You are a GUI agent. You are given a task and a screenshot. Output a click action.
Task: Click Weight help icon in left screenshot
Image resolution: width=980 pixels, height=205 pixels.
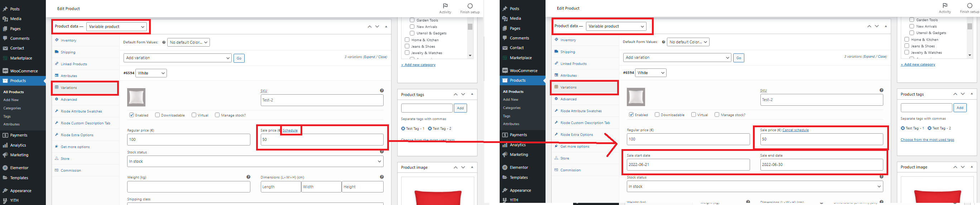pyautogui.click(x=249, y=177)
